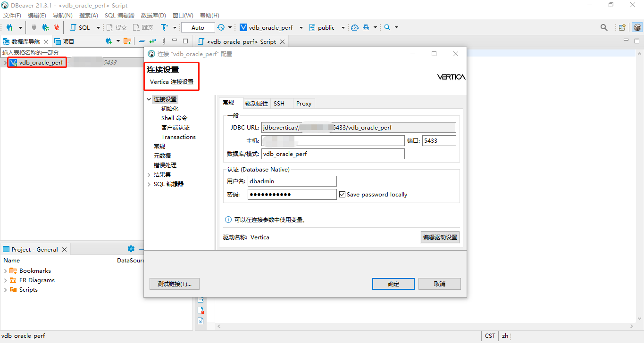Image resolution: width=644 pixels, height=343 pixels.
Task: Click the DBeaver perspective icon top right
Action: tap(637, 27)
